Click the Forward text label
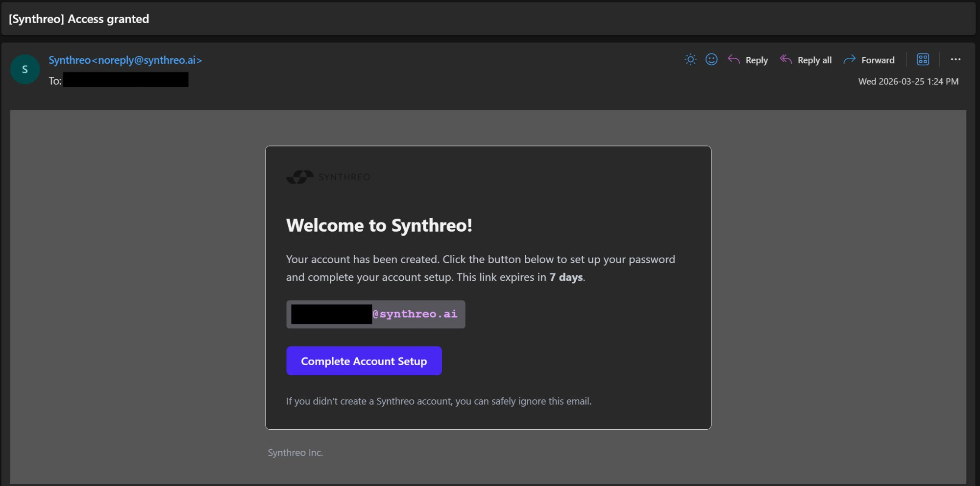The width and height of the screenshot is (980, 486). coord(879,59)
